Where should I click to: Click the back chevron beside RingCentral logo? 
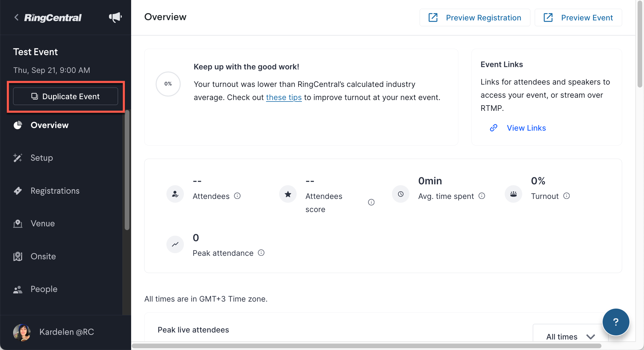16,17
